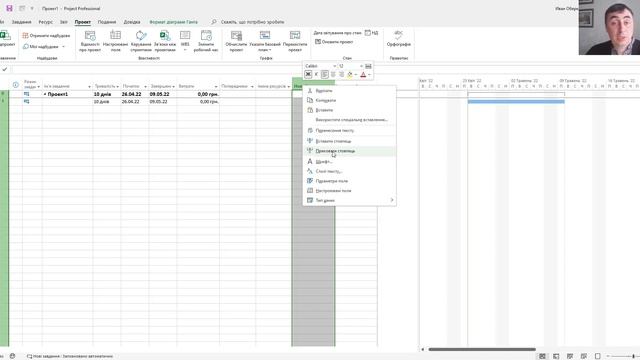640x360 pixels.
Task: Click the Gantt horizontal scrollbar
Action: (482, 349)
